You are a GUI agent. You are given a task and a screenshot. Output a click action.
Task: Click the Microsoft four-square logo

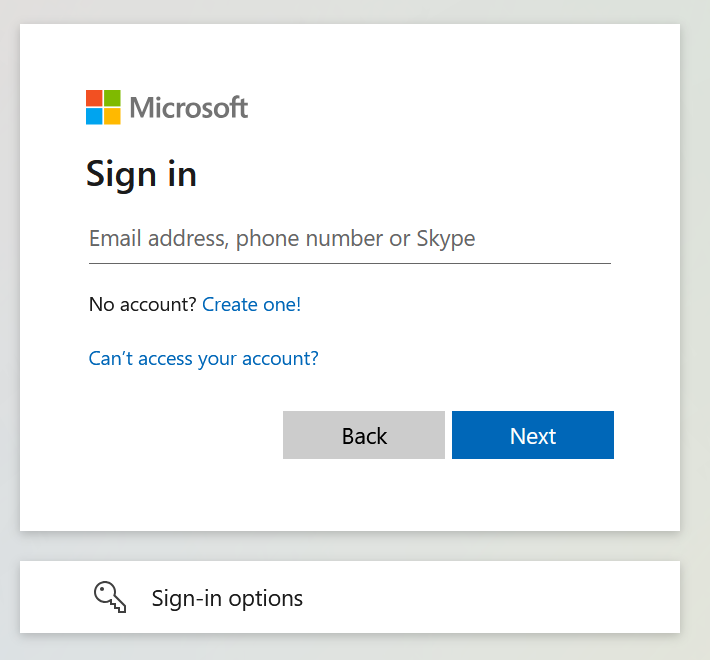point(103,107)
